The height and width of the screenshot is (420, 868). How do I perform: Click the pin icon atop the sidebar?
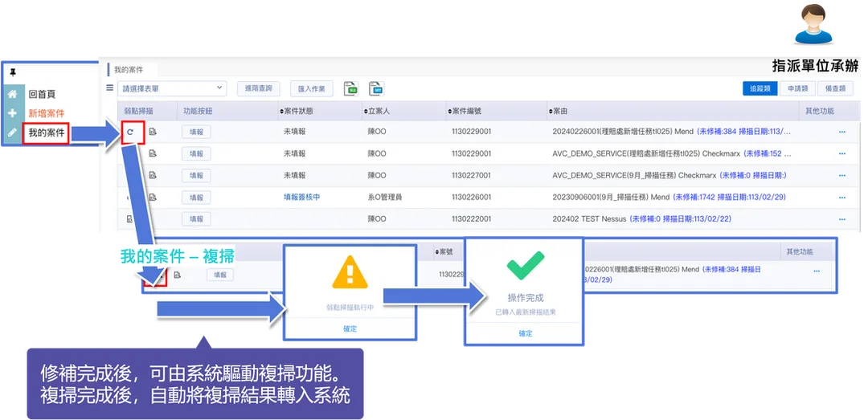coord(14,73)
